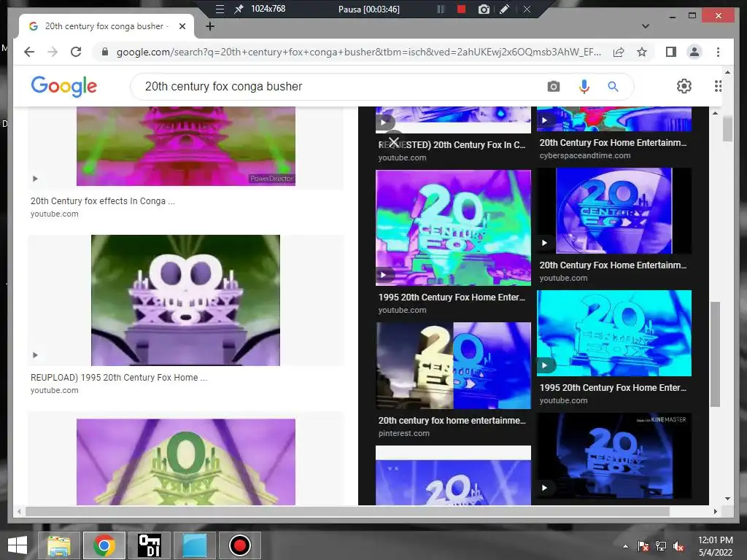Click the network tray icon

point(661,546)
